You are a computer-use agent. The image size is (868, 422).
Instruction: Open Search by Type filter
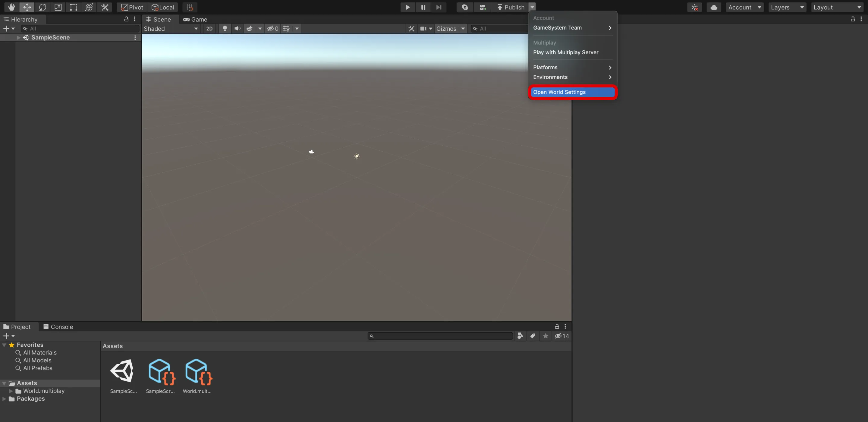pos(520,336)
